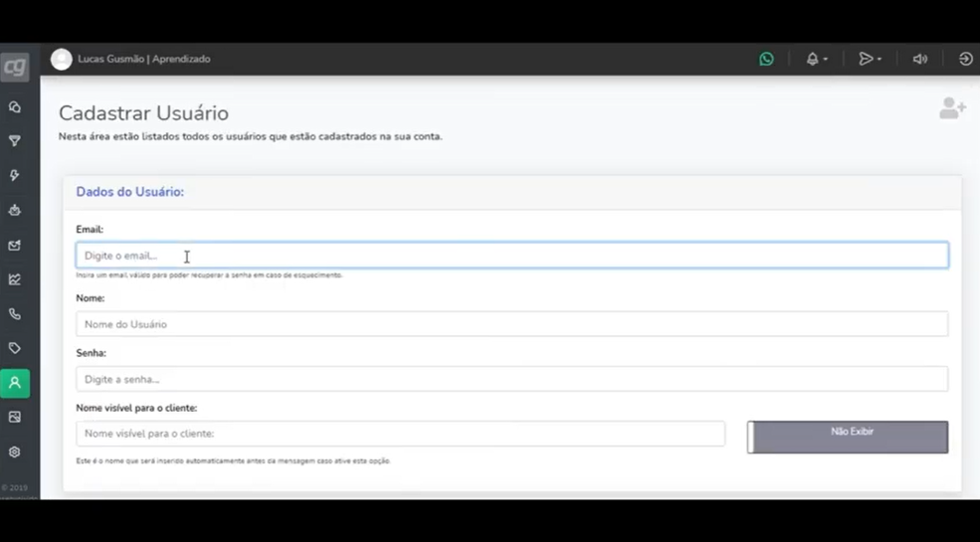Viewport: 980px width, 542px height.
Task: Click the Senha password field
Action: tap(511, 379)
